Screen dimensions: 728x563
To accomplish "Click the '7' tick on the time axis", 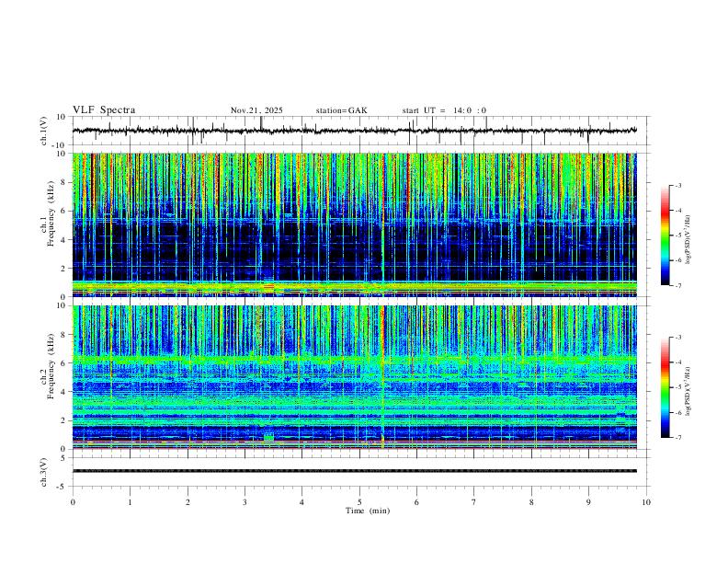I will 474,502.
